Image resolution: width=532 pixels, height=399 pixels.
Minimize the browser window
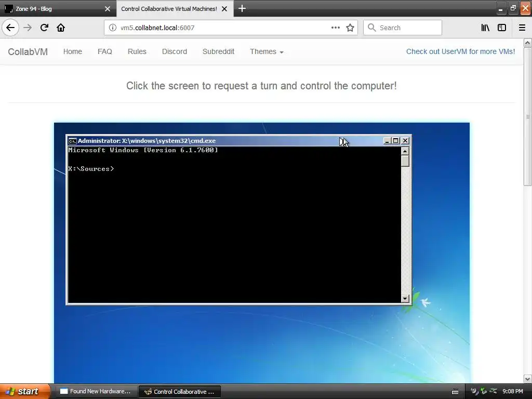pyautogui.click(x=500, y=9)
